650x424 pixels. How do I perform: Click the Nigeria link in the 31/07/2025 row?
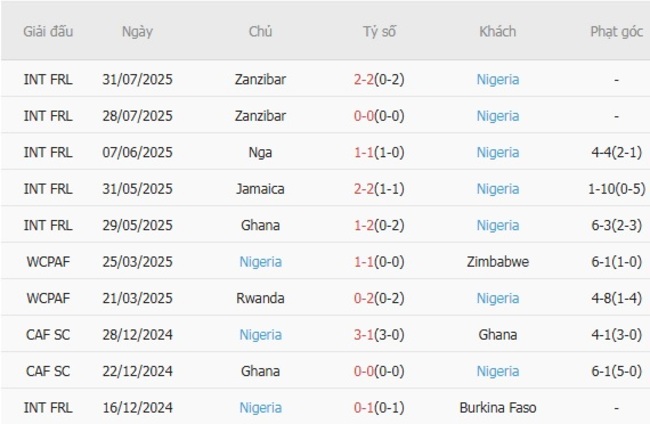(x=497, y=79)
